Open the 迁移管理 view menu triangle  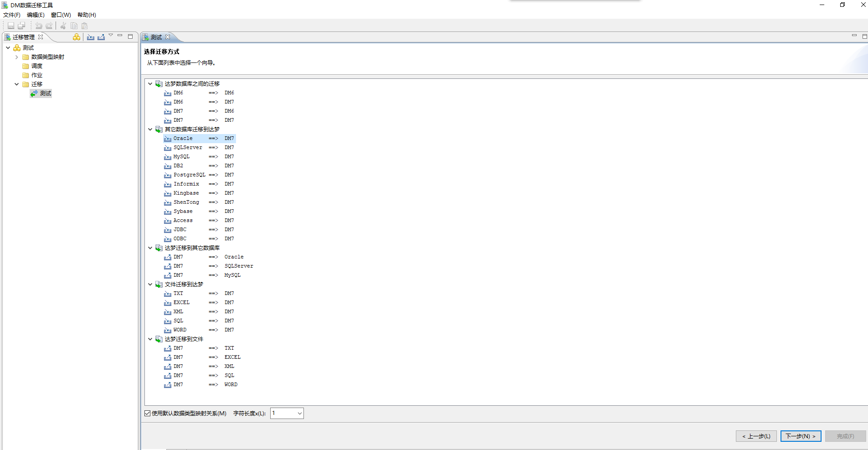pos(111,36)
